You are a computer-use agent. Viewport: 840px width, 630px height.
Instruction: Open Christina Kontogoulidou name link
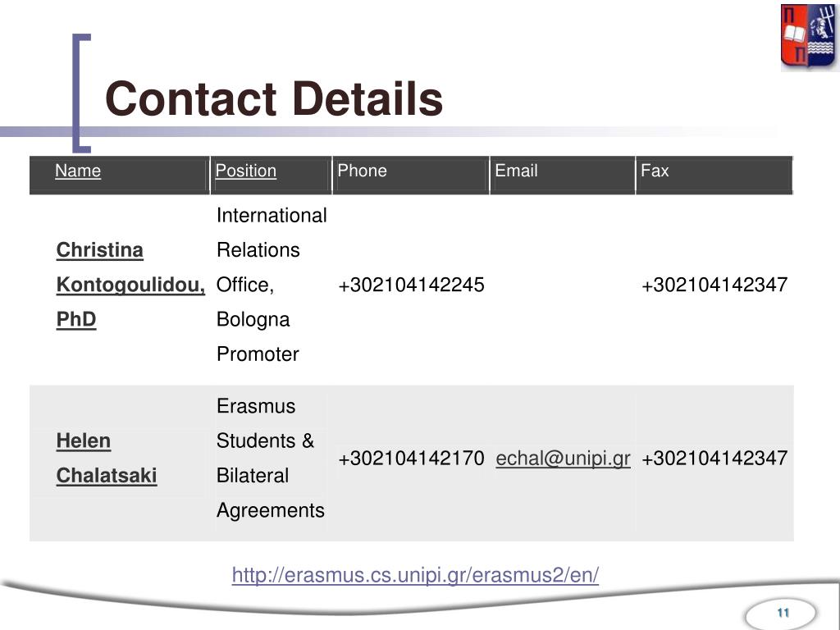point(130,285)
